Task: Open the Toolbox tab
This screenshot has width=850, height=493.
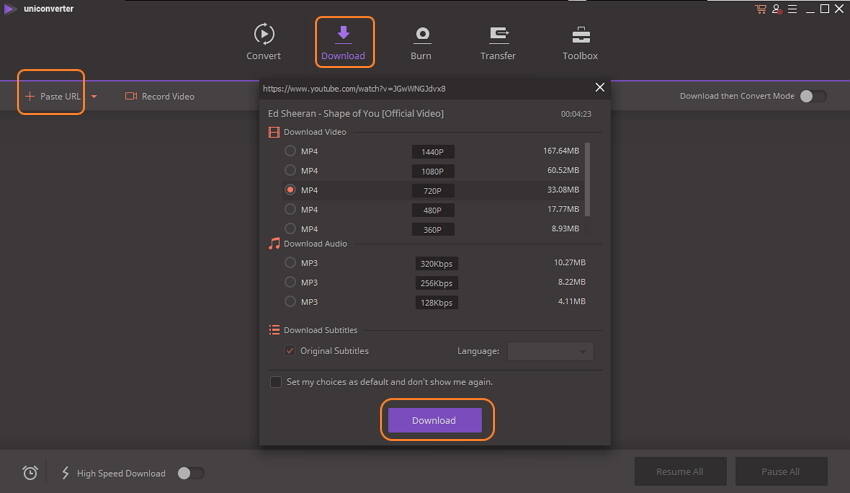Action: [x=580, y=42]
